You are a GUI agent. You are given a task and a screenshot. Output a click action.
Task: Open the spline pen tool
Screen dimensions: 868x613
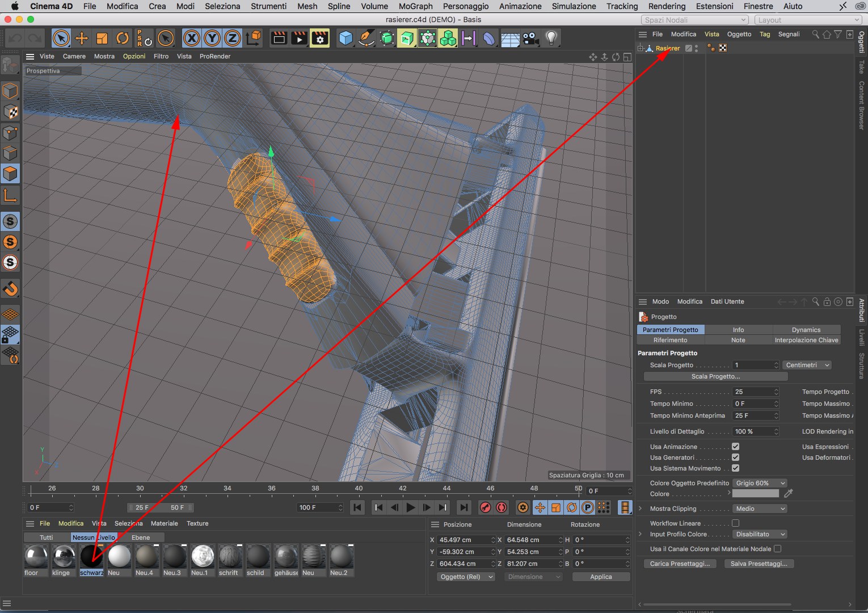[x=366, y=39]
